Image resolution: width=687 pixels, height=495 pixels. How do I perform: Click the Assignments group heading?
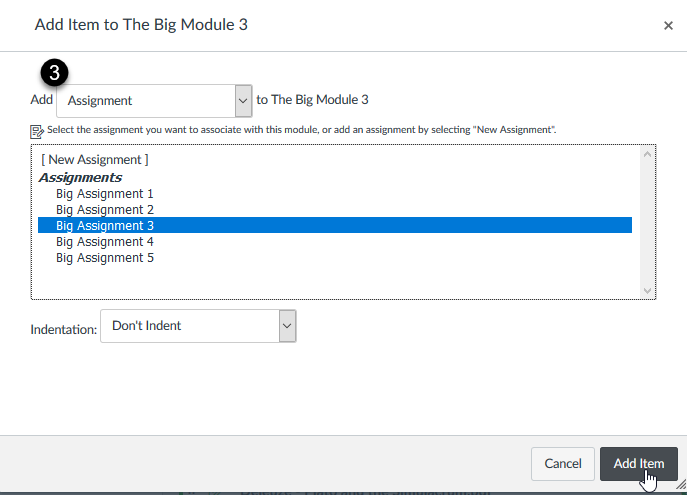point(80,177)
